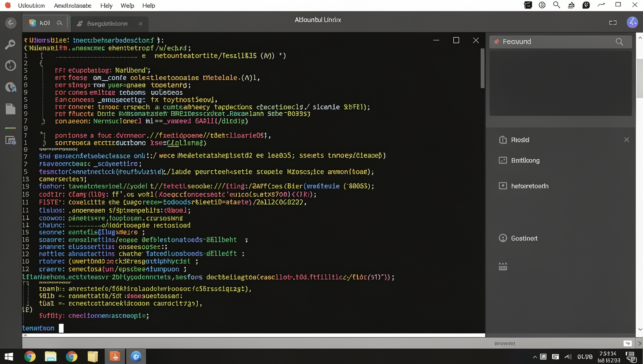Open the key icon in left sidebar
Viewport: 643px width, 364px height.
tap(10, 44)
